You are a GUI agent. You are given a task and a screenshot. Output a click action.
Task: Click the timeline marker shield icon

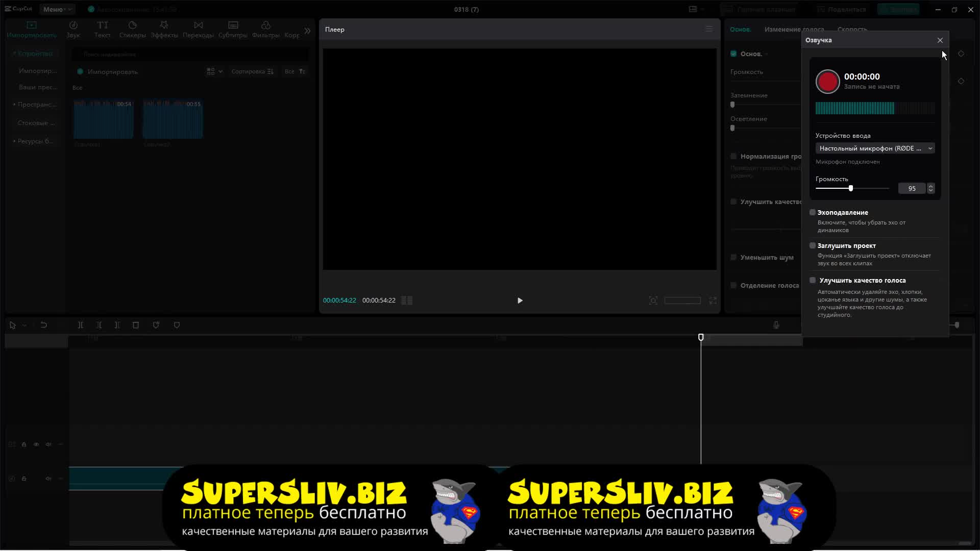coord(177,325)
